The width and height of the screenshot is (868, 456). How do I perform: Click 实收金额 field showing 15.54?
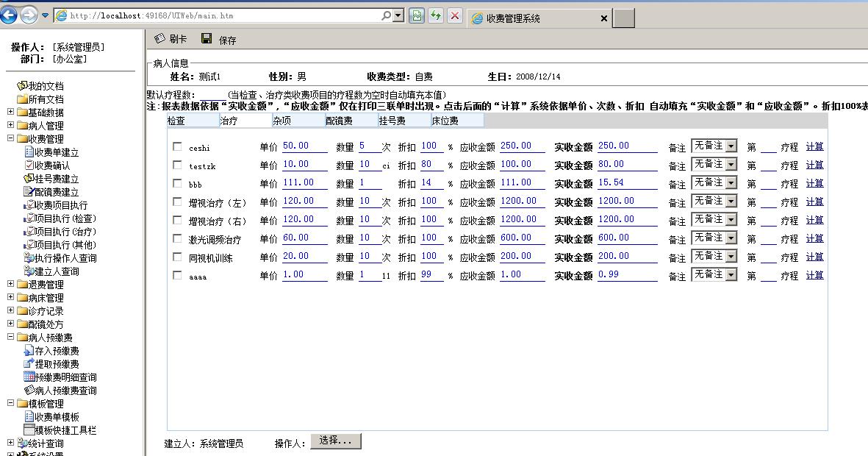[627, 183]
